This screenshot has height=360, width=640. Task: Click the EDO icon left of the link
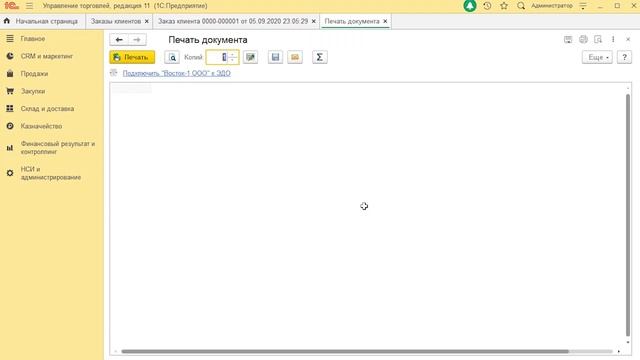(x=113, y=73)
